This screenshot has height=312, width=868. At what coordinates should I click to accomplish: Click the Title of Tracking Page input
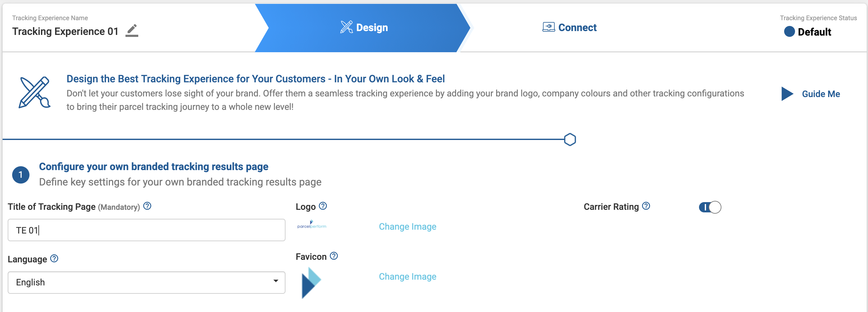click(146, 230)
